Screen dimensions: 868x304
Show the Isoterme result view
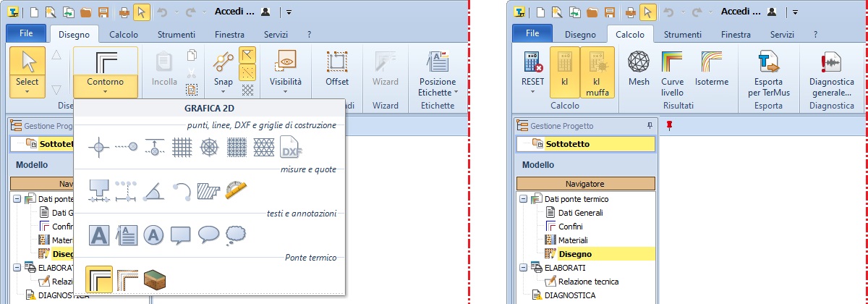pyautogui.click(x=711, y=71)
